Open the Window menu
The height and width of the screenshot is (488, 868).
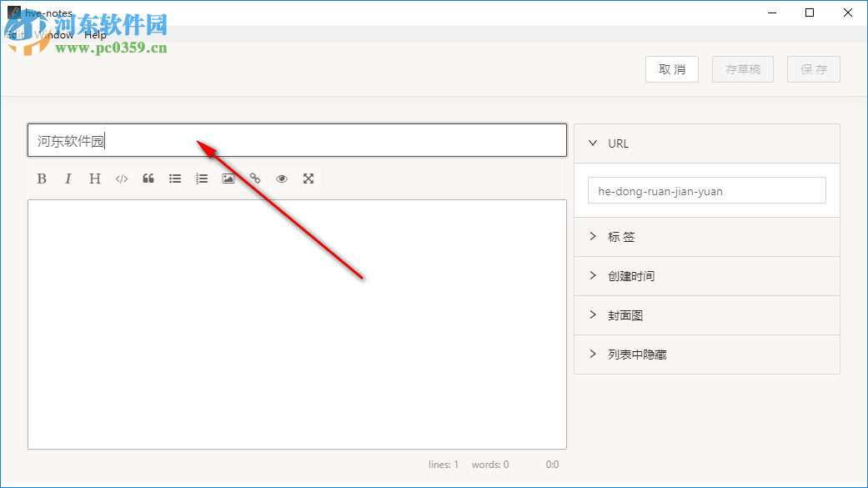(x=53, y=35)
